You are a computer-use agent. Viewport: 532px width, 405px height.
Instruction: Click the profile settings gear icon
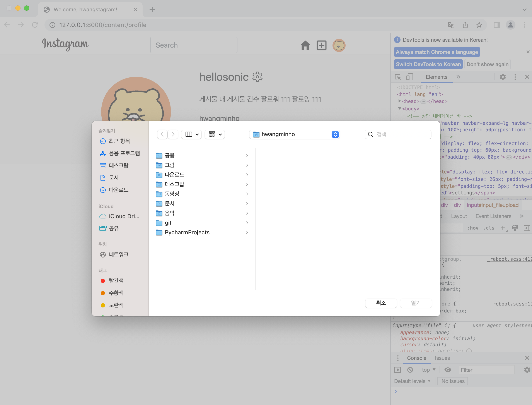[x=257, y=77]
